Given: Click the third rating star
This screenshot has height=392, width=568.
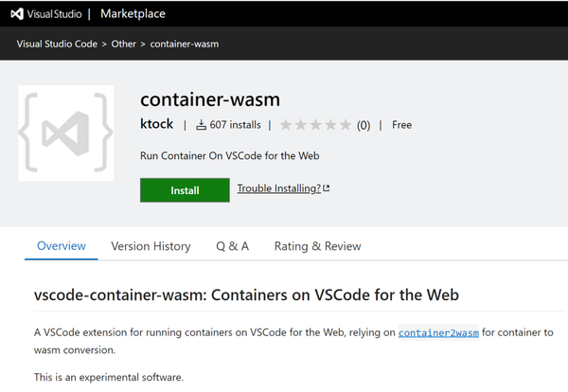Looking at the screenshot, I should click(x=316, y=125).
